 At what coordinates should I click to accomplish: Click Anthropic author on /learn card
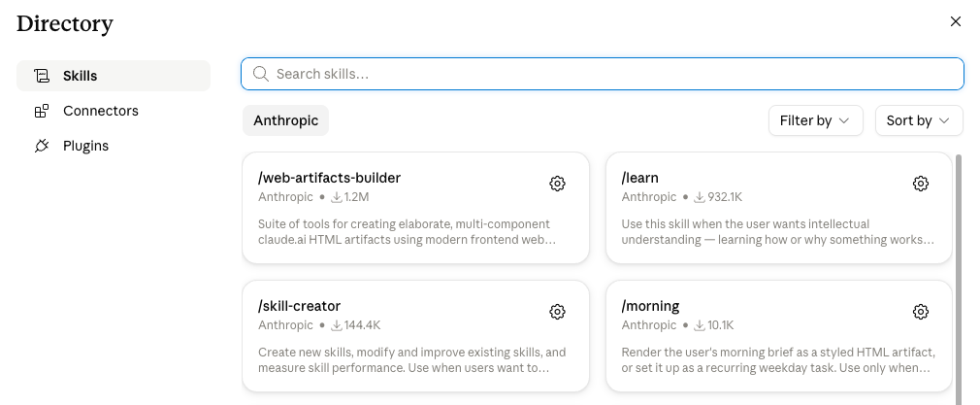(x=649, y=197)
